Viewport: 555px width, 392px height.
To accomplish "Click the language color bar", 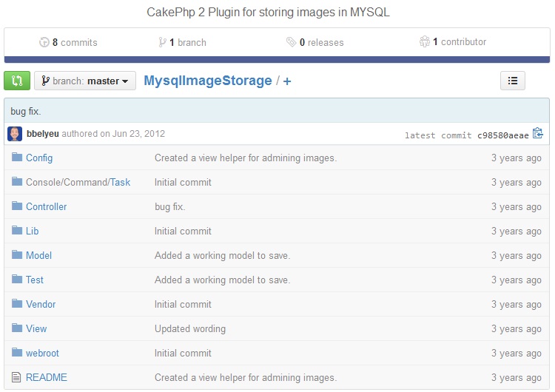I will 277,59.
